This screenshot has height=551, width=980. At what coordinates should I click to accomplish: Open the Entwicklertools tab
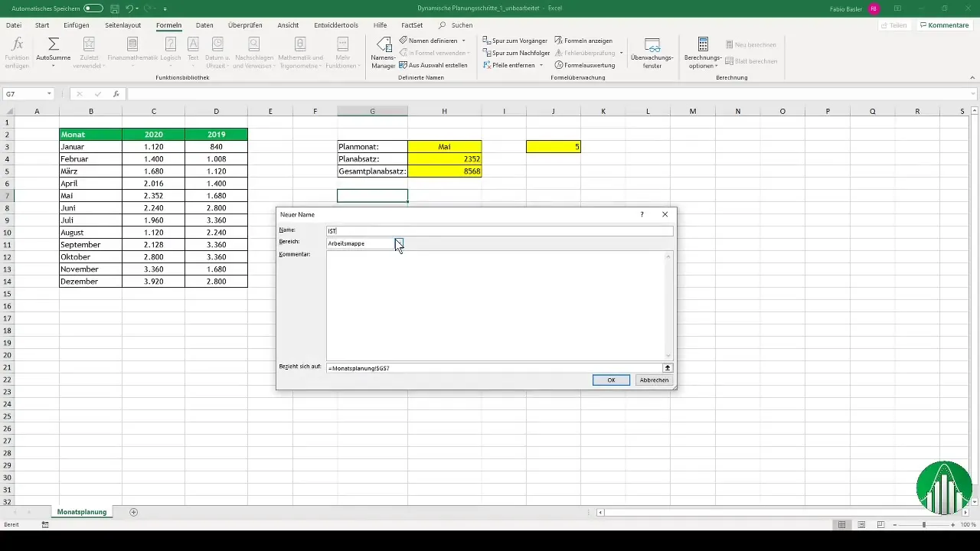coord(336,25)
